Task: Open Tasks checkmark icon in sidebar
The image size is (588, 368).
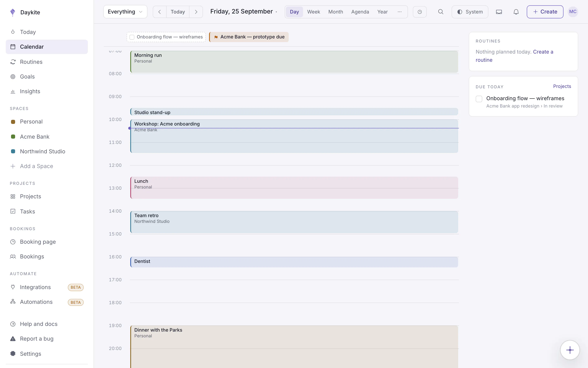Action: (13, 211)
